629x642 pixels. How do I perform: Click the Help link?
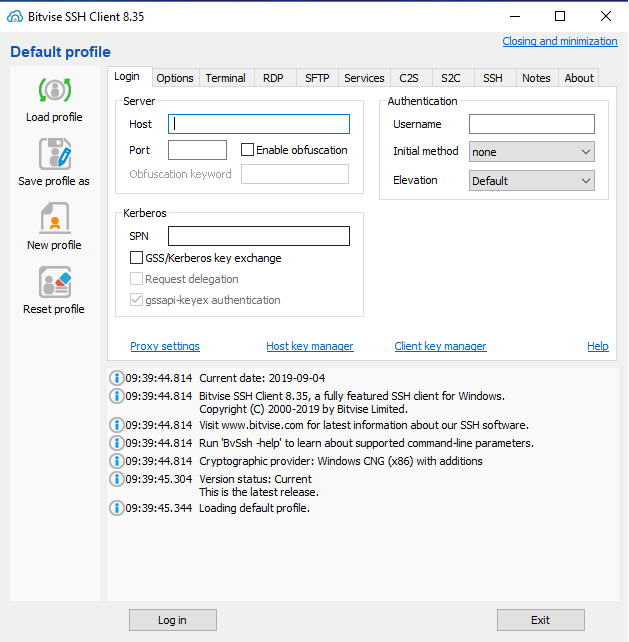click(598, 346)
